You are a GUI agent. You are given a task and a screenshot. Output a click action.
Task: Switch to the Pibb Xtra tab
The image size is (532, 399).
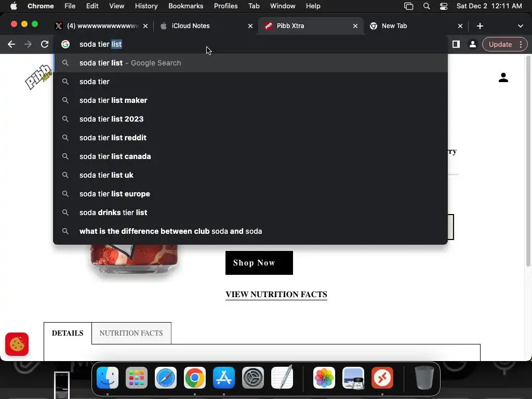pyautogui.click(x=311, y=26)
